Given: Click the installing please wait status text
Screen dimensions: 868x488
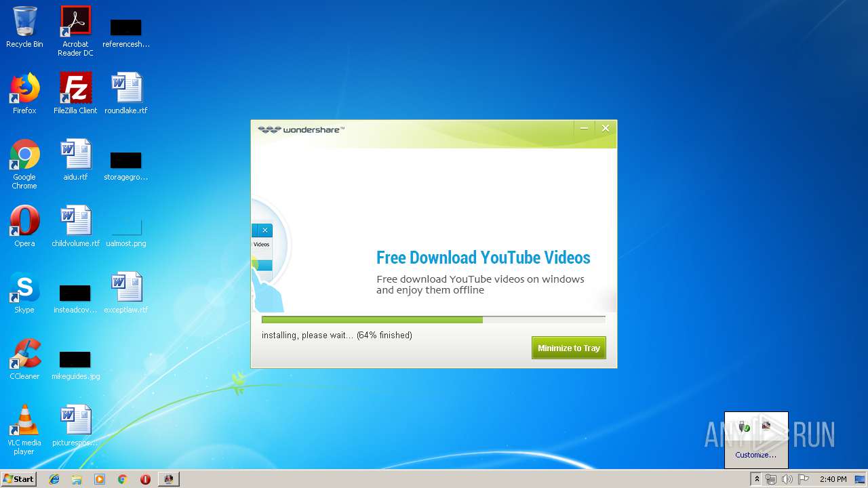Looking at the screenshot, I should point(336,335).
